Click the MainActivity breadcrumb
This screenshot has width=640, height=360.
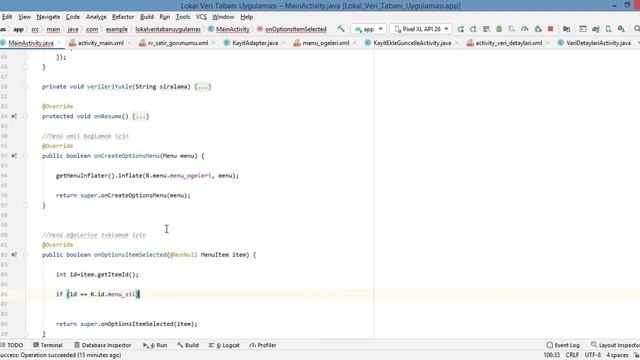(x=229, y=29)
